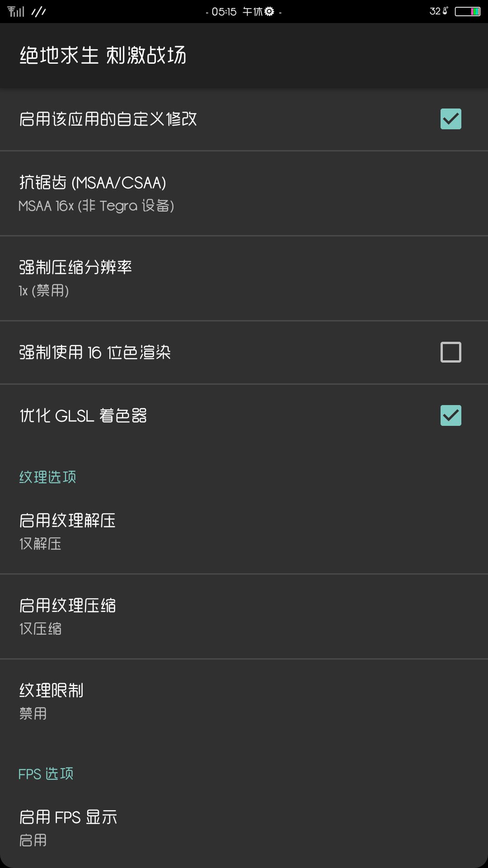Tap the temperature indicator showing 32
The width and height of the screenshot is (488, 868).
(x=438, y=11)
